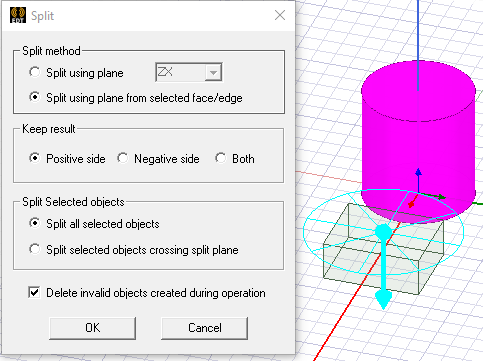Toggle Delete invalid objects created during operation
The width and height of the screenshot is (483, 361).
coord(34,292)
